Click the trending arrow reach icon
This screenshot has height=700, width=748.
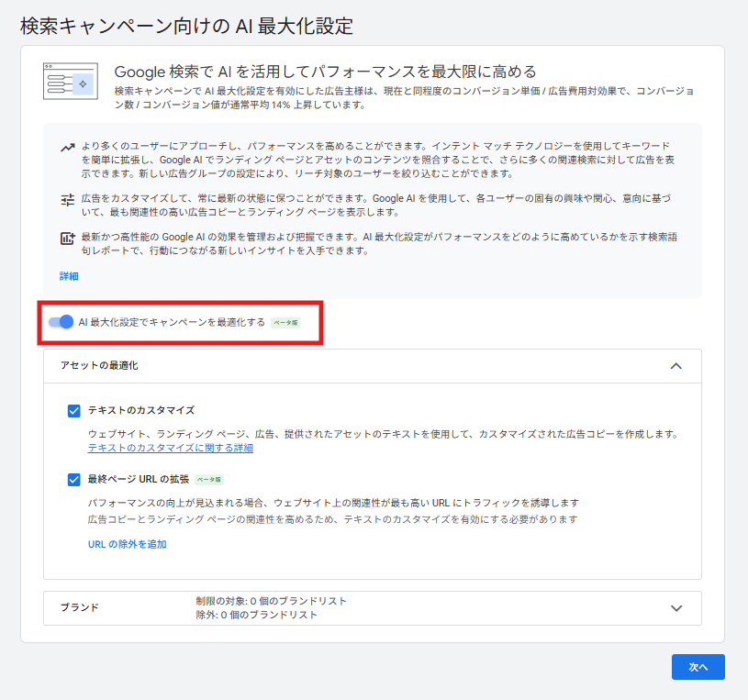point(68,147)
